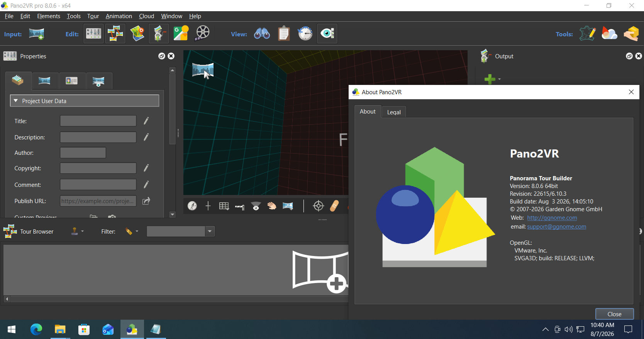Image resolution: width=644 pixels, height=339 pixels.
Task: Open the History clock icon
Action: pos(305,34)
